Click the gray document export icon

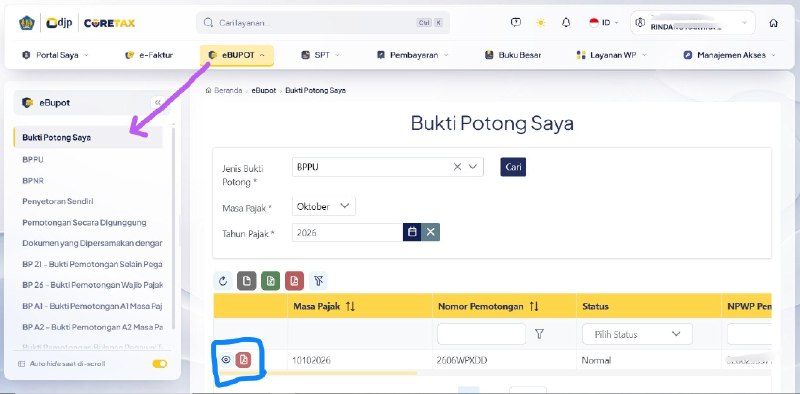coord(246,281)
